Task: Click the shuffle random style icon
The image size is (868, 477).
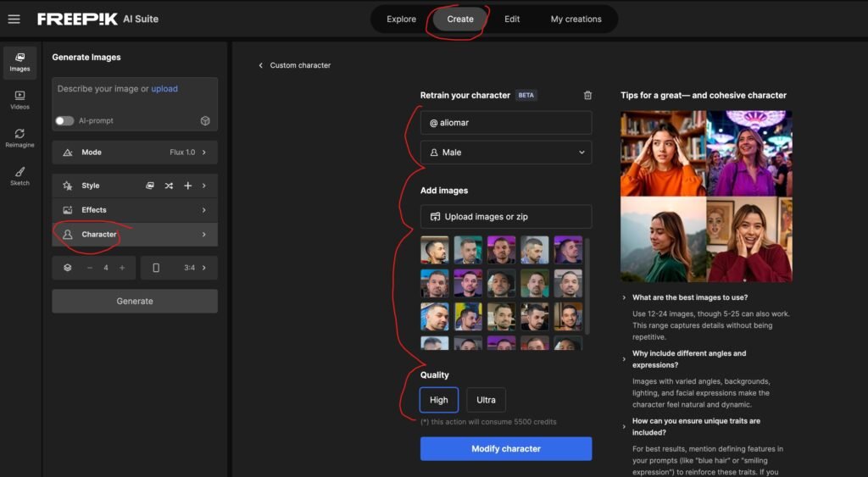Action: click(x=169, y=186)
